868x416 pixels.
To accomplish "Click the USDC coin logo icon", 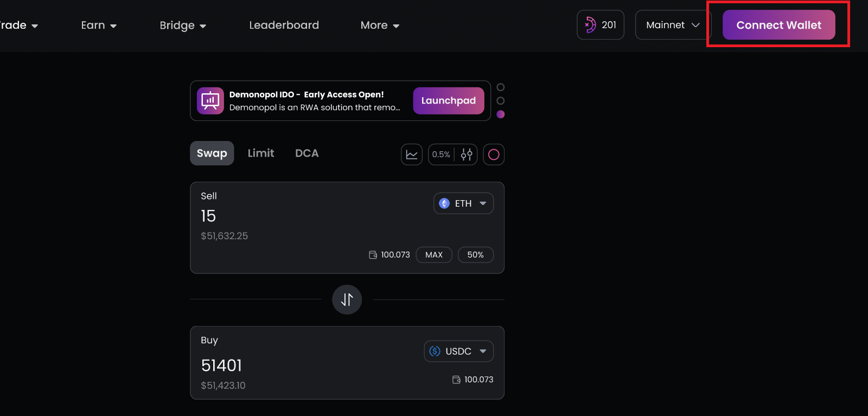I will pyautogui.click(x=435, y=351).
